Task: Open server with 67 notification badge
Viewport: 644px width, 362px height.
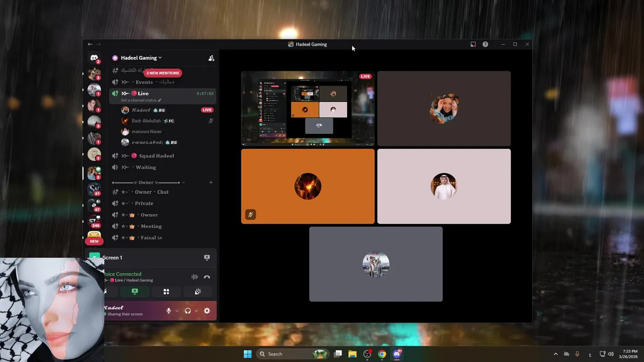Action: click(94, 205)
